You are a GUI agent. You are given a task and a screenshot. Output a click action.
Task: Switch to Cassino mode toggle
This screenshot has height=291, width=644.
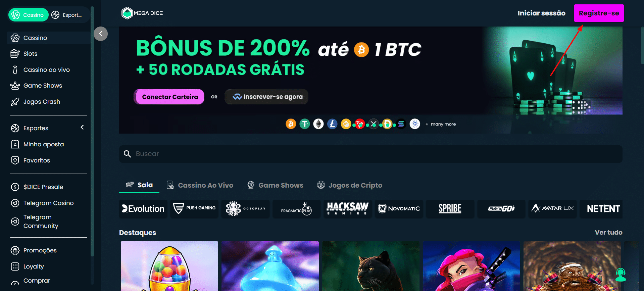click(29, 15)
